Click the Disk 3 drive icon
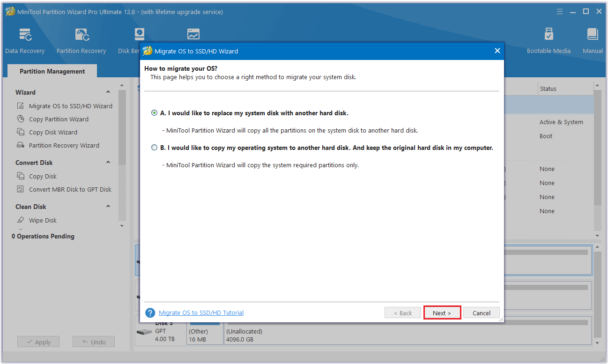The image size is (608, 364). pos(144,332)
